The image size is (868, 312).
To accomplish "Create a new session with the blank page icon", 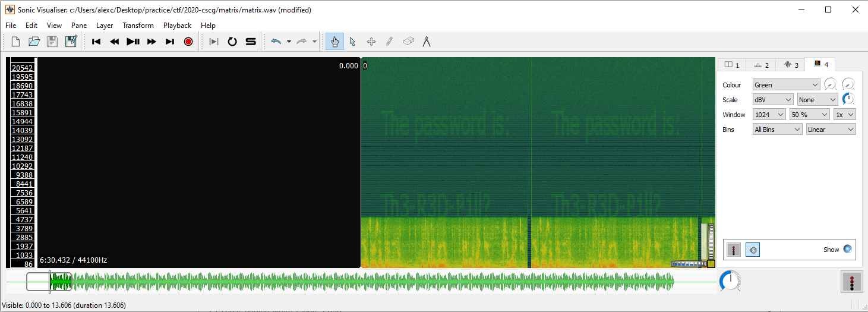I will (16, 42).
